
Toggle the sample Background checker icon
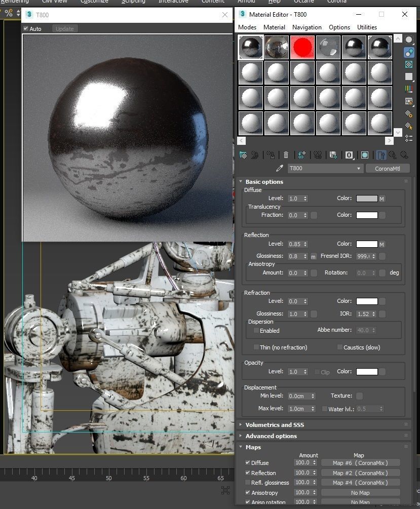pyautogui.click(x=409, y=64)
